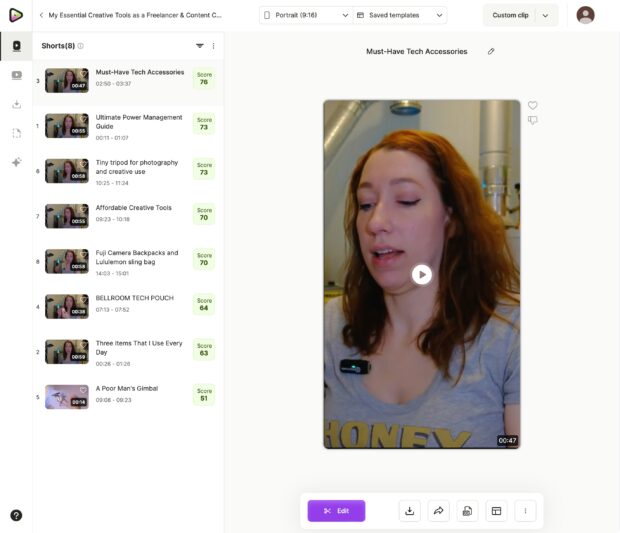Open the crop/frame sidebar icon

click(17, 133)
